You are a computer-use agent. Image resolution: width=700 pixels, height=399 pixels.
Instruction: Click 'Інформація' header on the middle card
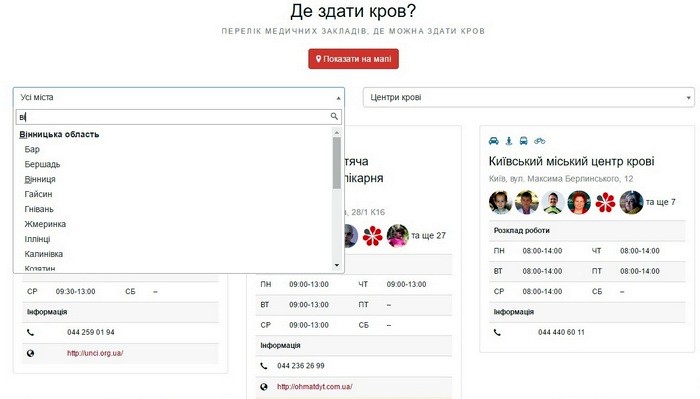tap(280, 345)
